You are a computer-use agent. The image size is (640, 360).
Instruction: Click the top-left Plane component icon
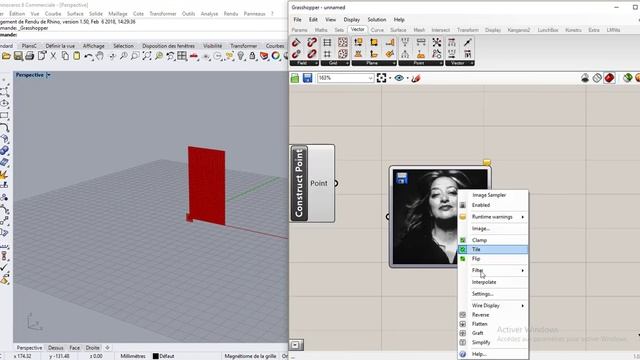pos(358,42)
